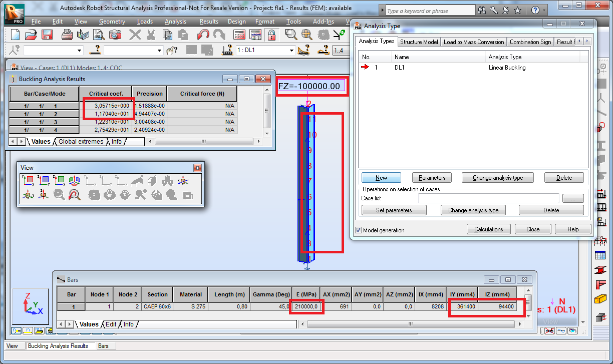Switch to the Structure Model tab
The width and height of the screenshot is (613, 364).
click(x=419, y=42)
